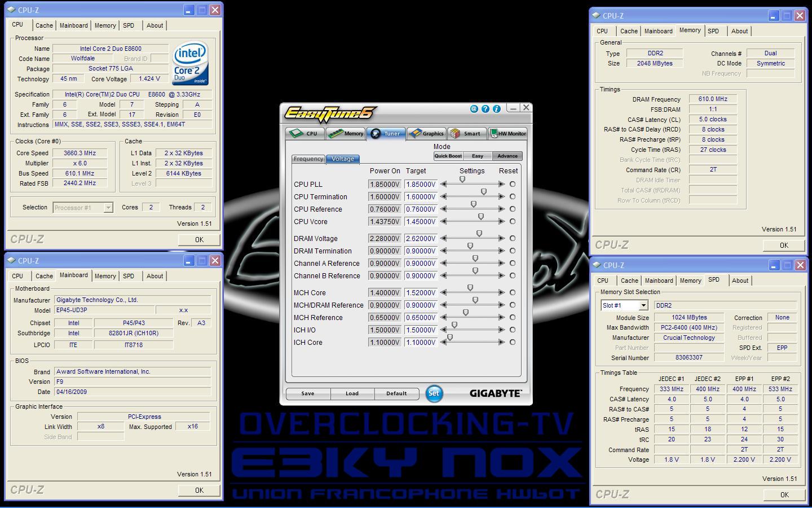Restore Default tuner settings
The width and height of the screenshot is (812, 508).
click(396, 393)
